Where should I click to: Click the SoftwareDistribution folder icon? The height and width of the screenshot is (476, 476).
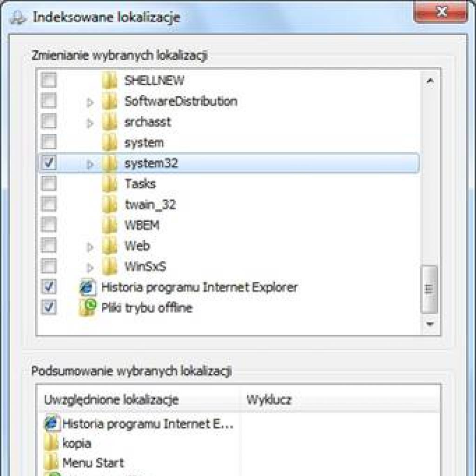pos(110,101)
